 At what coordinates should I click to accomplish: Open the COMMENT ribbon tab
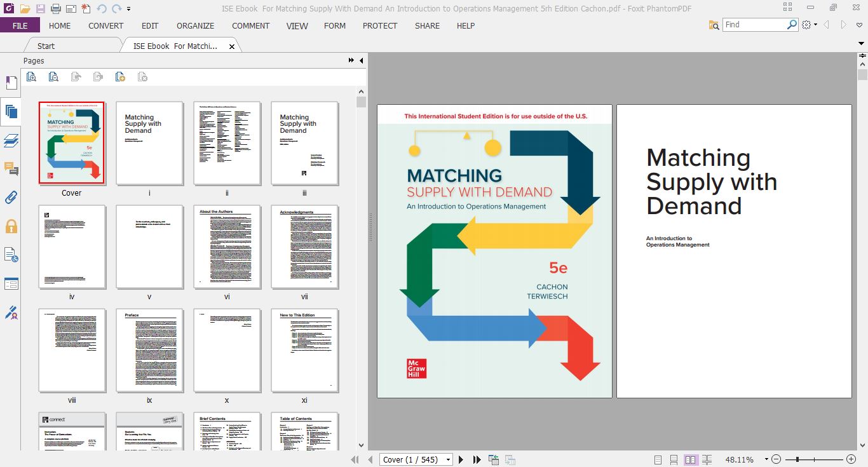pyautogui.click(x=251, y=25)
